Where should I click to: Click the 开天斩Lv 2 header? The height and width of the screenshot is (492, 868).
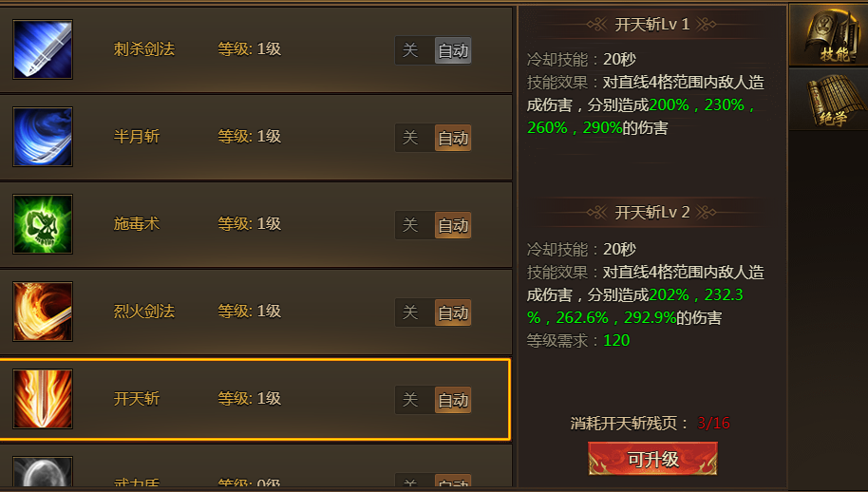pos(652,213)
